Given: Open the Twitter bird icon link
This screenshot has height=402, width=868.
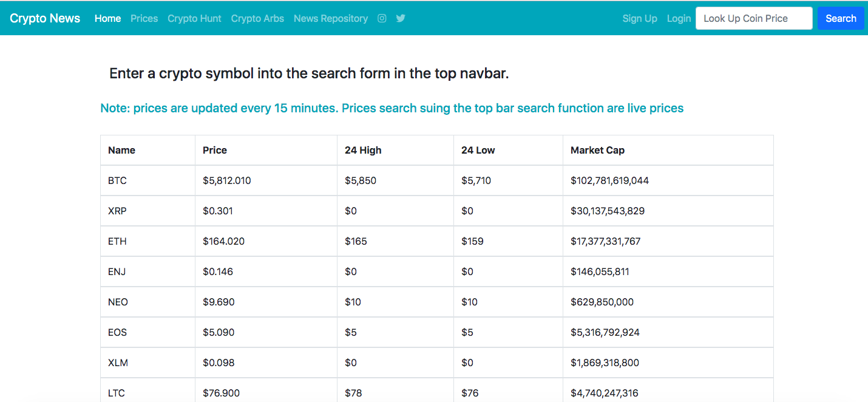Looking at the screenshot, I should point(401,18).
